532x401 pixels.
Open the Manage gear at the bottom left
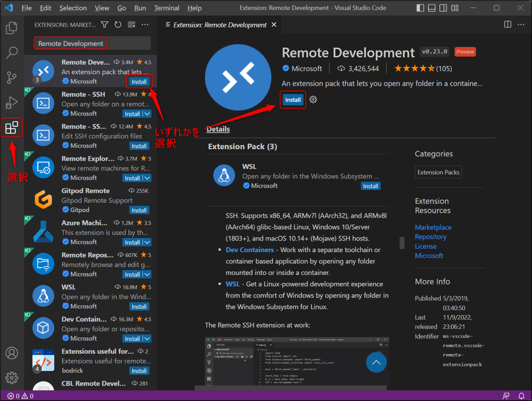tap(12, 378)
